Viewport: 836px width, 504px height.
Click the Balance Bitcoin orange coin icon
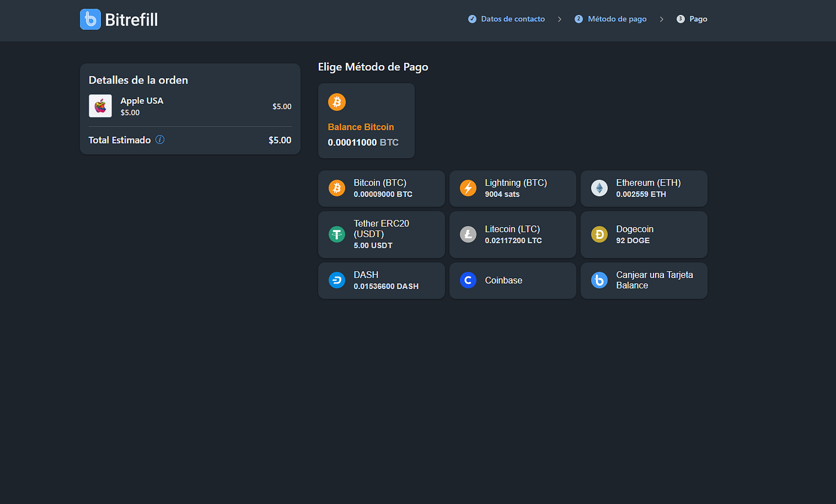(337, 102)
